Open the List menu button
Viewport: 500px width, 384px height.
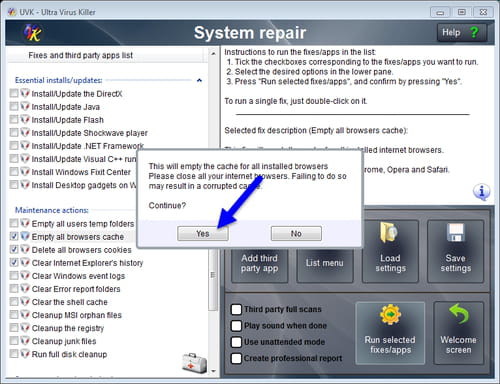click(x=325, y=263)
